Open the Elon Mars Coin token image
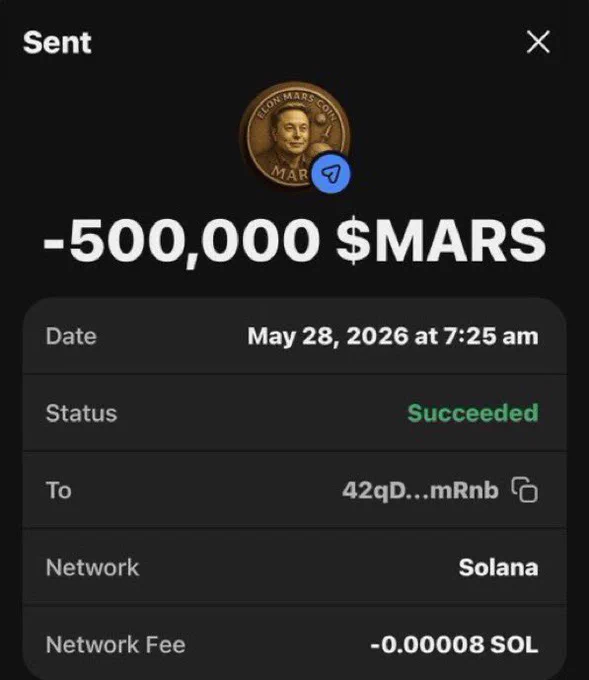Image resolution: width=589 pixels, height=680 pixels. [x=295, y=135]
